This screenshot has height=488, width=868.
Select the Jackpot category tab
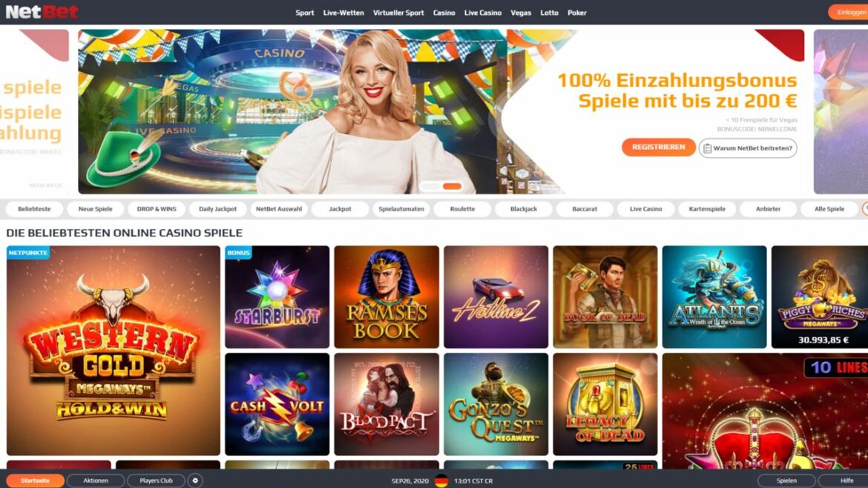click(340, 209)
